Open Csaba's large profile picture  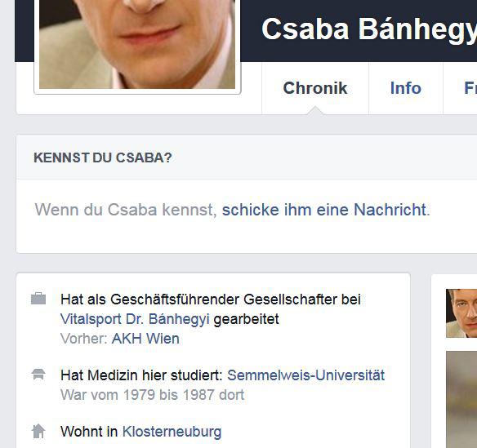tap(137, 44)
